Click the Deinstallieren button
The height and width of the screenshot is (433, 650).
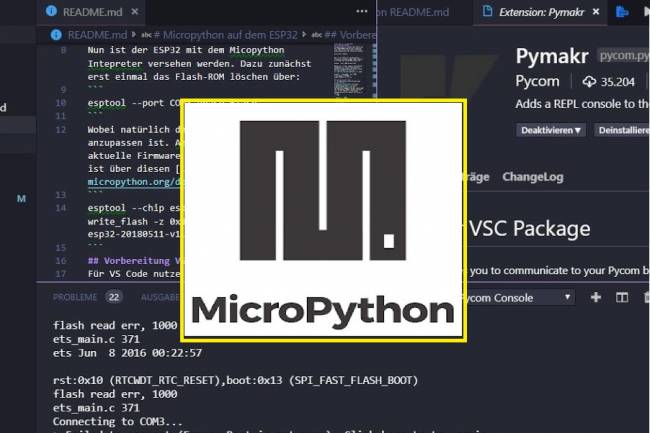pos(622,130)
